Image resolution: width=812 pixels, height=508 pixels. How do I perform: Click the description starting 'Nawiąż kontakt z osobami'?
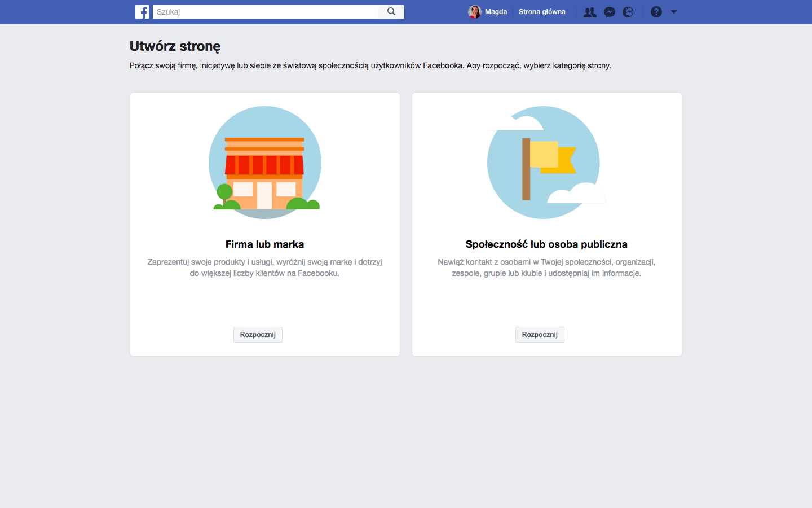(x=546, y=268)
